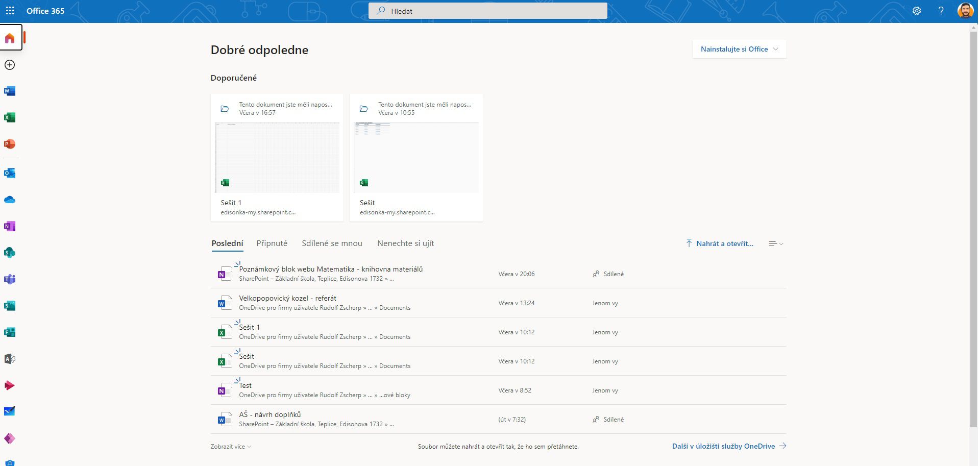
Task: Open Excel from the sidebar
Action: [10, 117]
